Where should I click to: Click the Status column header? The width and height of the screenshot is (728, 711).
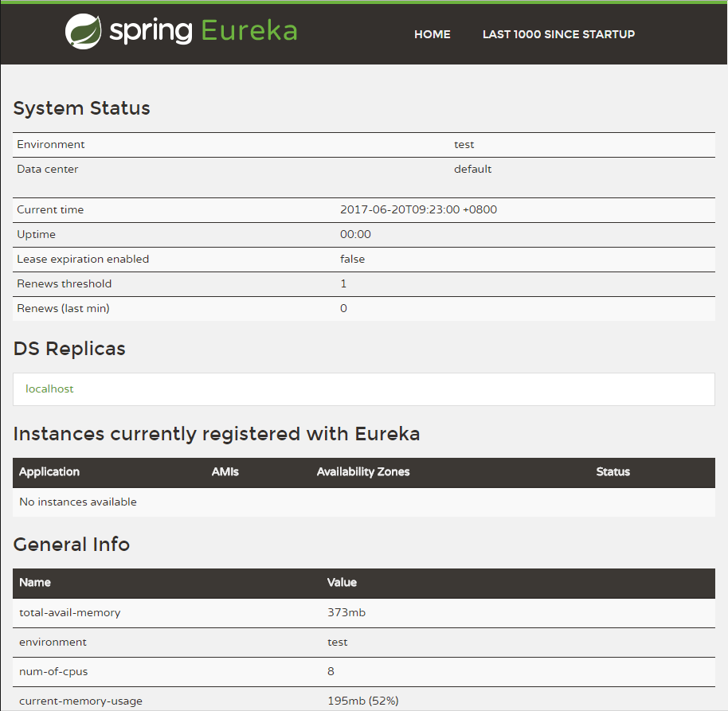[613, 472]
